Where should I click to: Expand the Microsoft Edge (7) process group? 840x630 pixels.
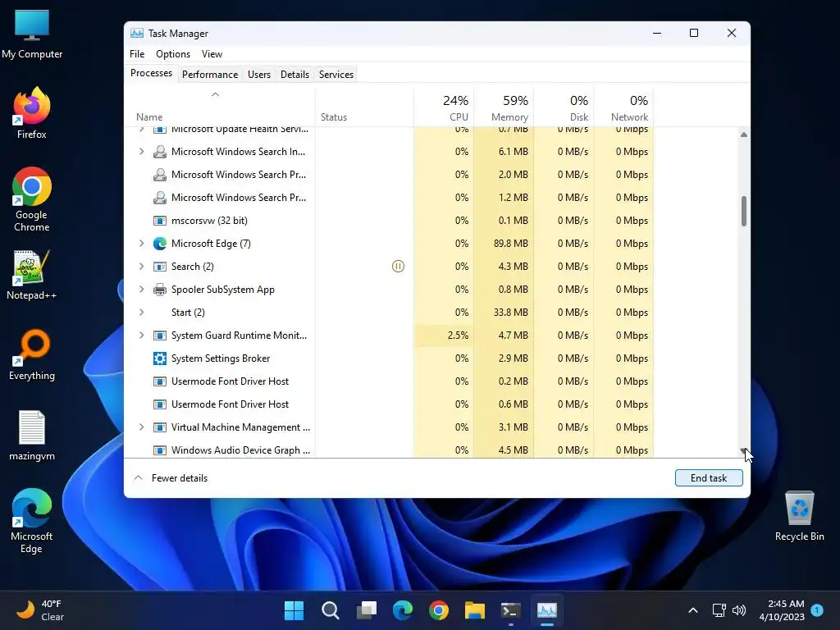(141, 243)
